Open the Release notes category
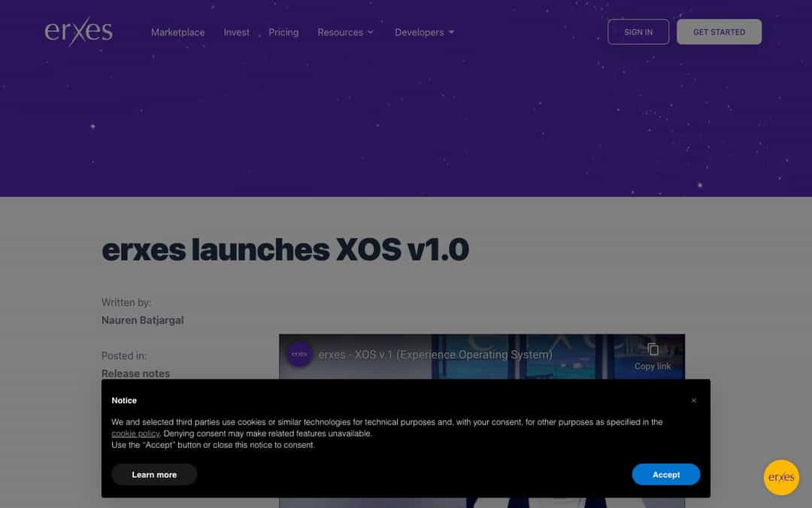 (135, 373)
